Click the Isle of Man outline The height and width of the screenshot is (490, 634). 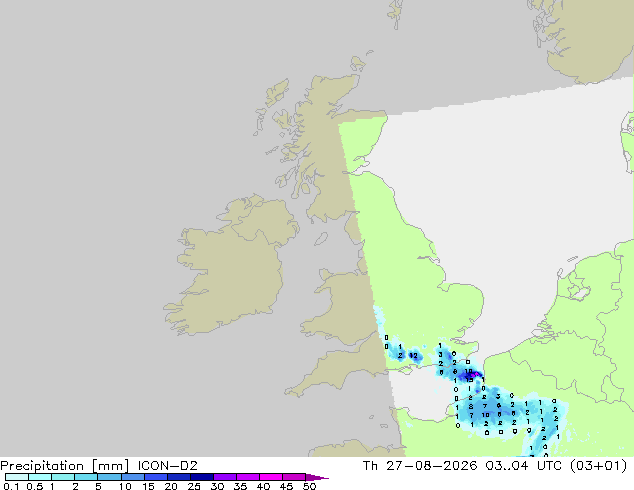321,239
